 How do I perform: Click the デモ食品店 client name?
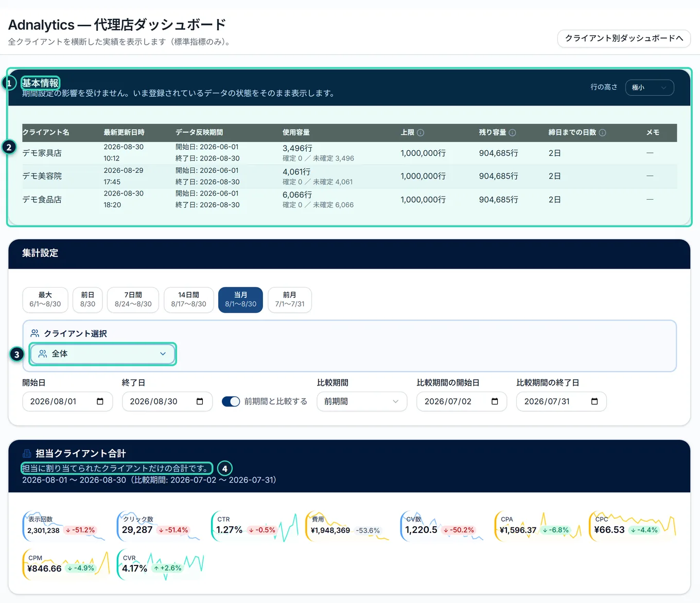pos(42,199)
